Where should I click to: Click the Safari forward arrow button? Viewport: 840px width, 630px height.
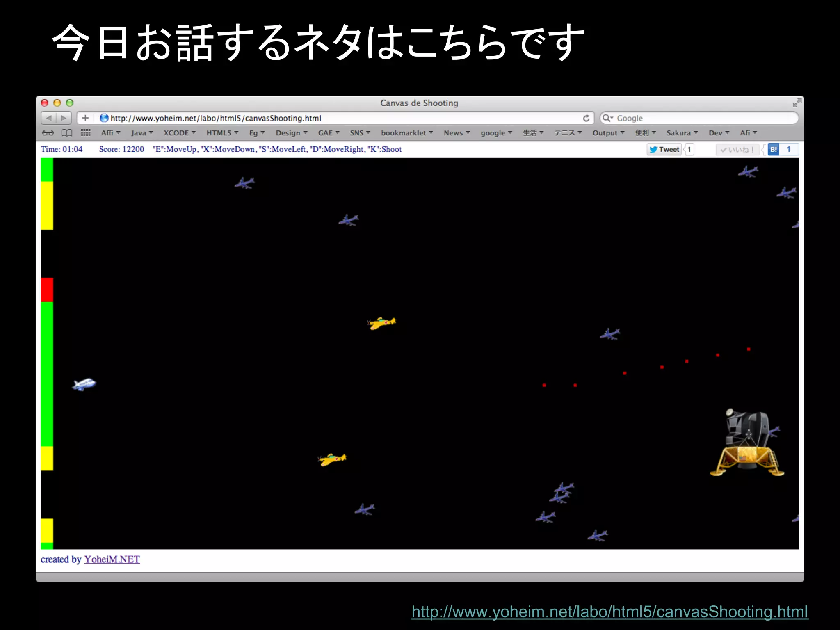[x=64, y=118]
